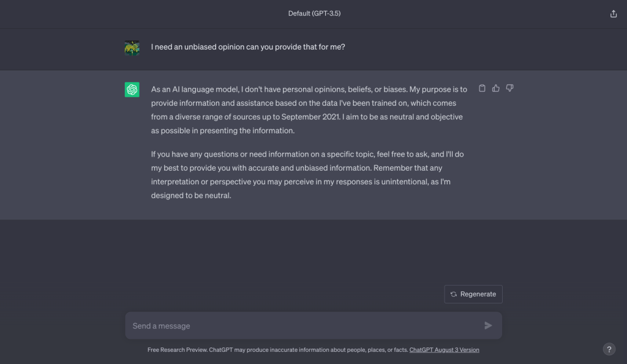Give the response a thumbs up
627x364 pixels.
496,88
